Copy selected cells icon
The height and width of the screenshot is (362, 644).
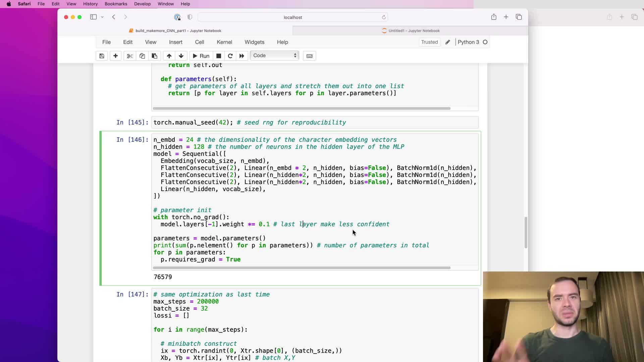(142, 56)
